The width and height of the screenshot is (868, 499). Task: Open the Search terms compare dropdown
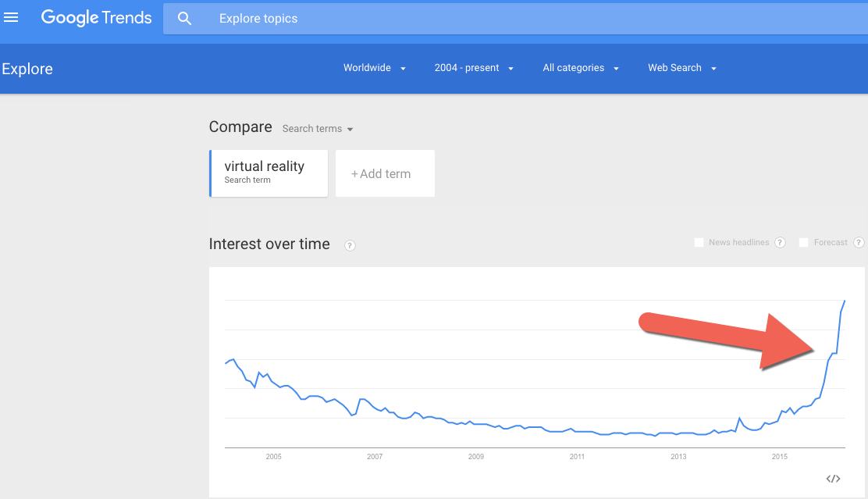pyautogui.click(x=318, y=129)
